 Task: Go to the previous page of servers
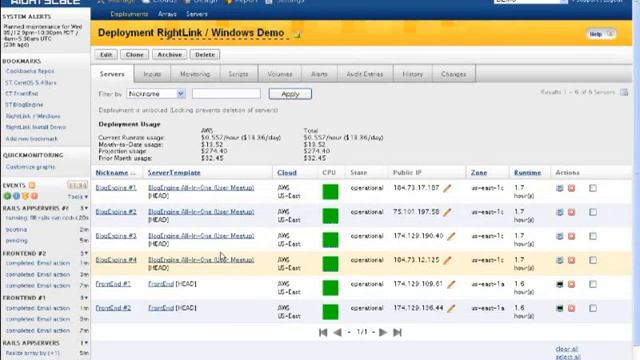click(338, 332)
